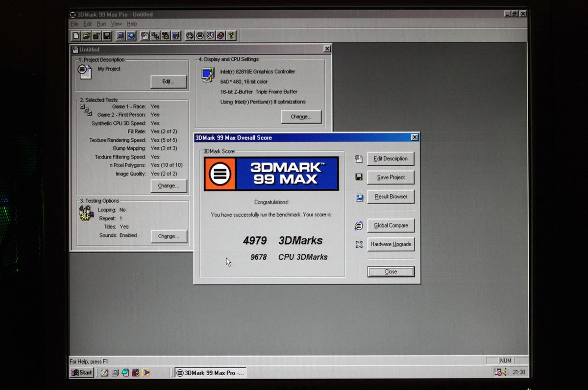The width and height of the screenshot is (588, 390).
Task: Open the Edit menu
Action: pos(88,24)
